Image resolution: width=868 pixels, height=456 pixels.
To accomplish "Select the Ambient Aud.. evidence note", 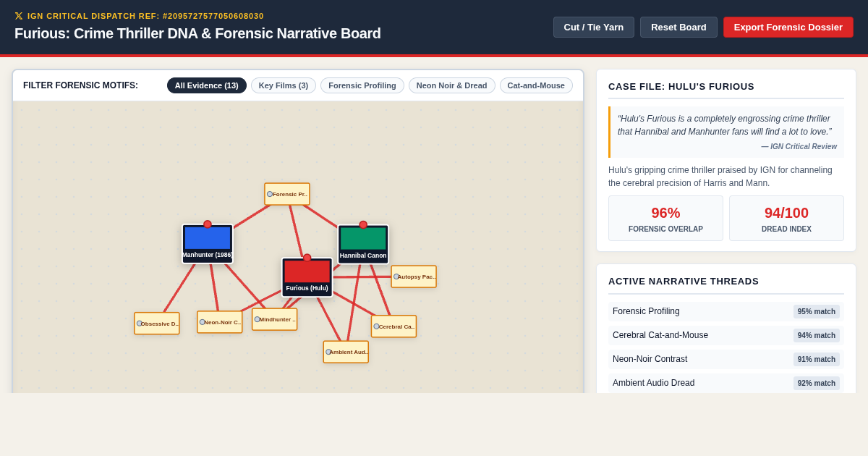I will pyautogui.click(x=346, y=352).
